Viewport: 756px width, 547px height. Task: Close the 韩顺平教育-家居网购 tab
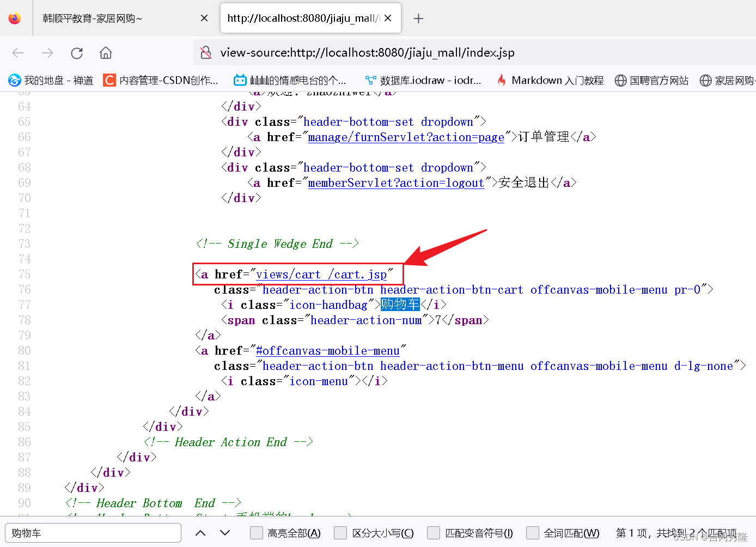tap(204, 19)
